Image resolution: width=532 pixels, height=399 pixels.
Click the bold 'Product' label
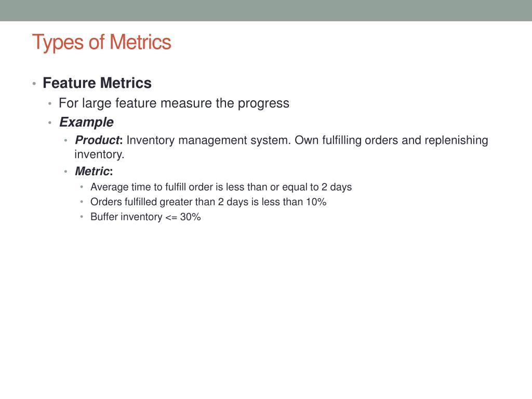pos(98,140)
